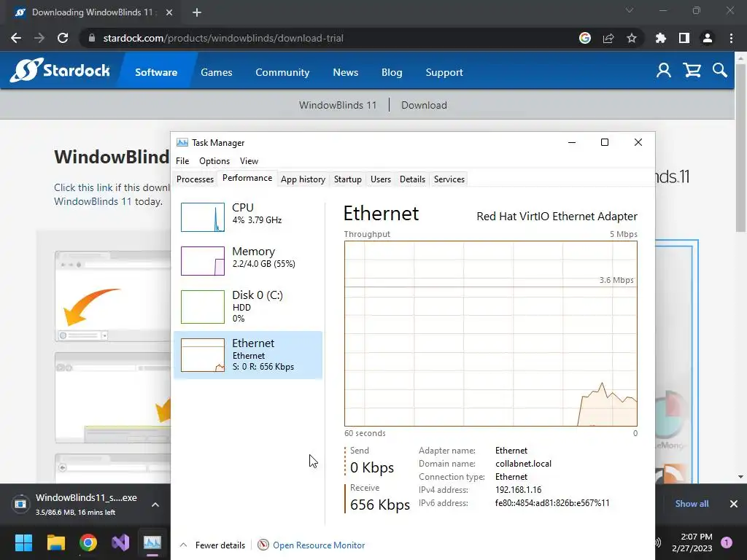Open Task Manager View menu
747x560 pixels.
coord(249,161)
